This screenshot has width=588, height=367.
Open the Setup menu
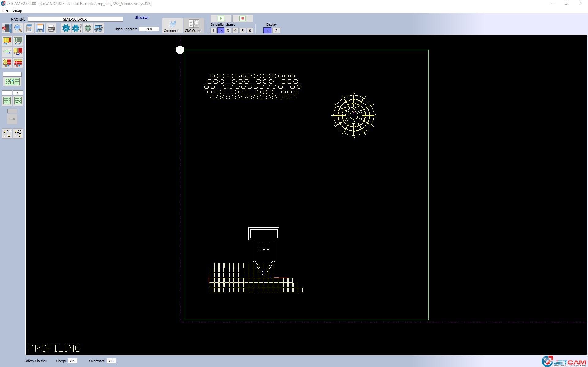[17, 10]
